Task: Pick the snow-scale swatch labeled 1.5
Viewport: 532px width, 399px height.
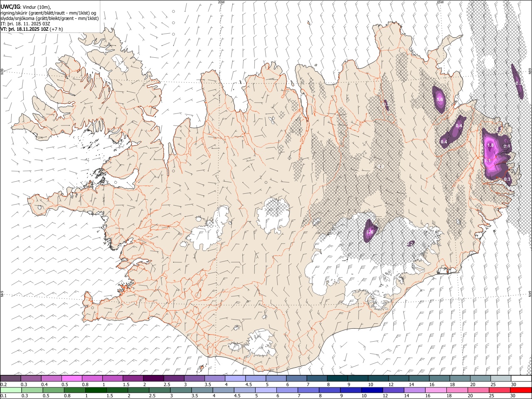Action: click(x=133, y=378)
